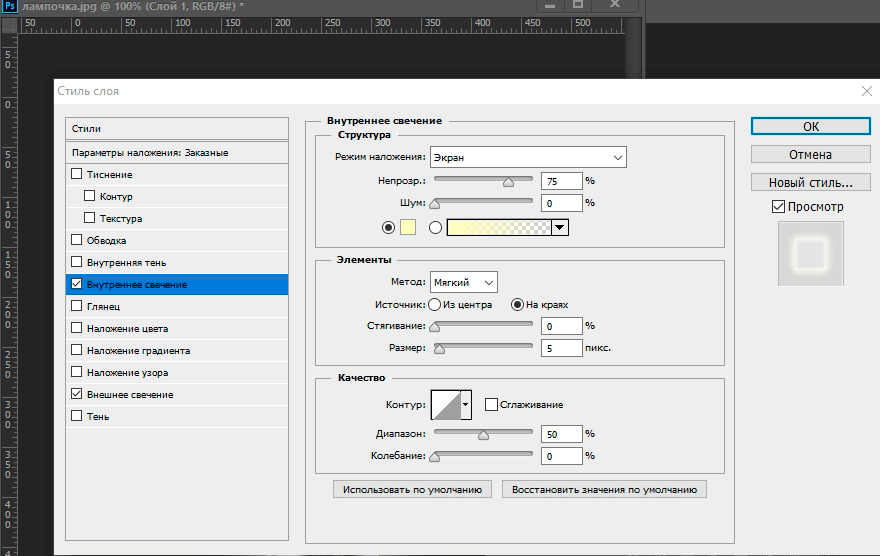
Task: Enable the Тиснение effect checkbox
Action: coord(78,174)
